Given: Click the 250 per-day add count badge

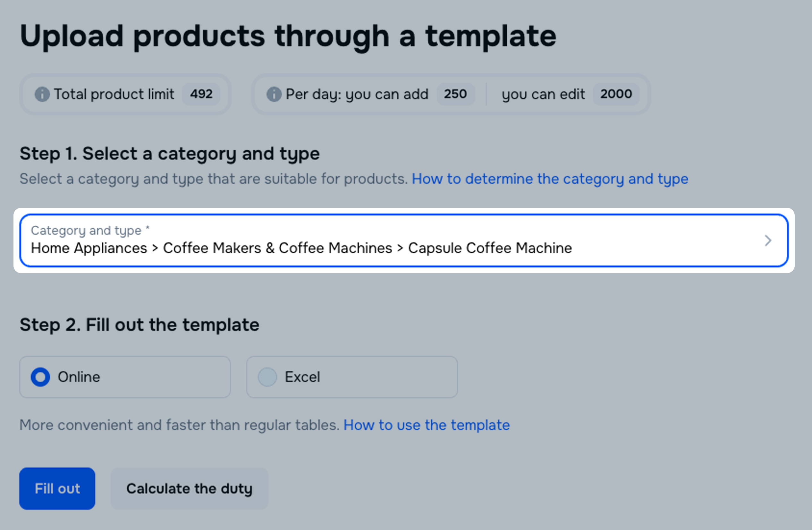Looking at the screenshot, I should click(x=455, y=94).
